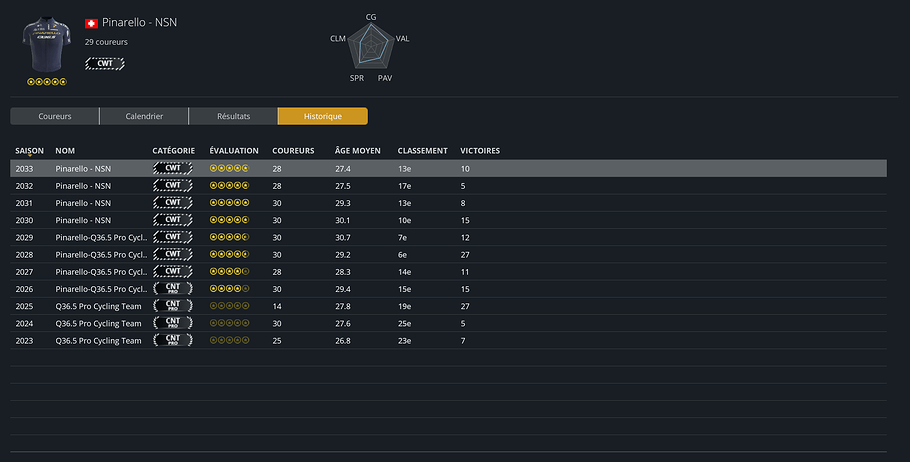Click the CWT badge under team name
This screenshot has width=910, height=462.
pos(105,63)
